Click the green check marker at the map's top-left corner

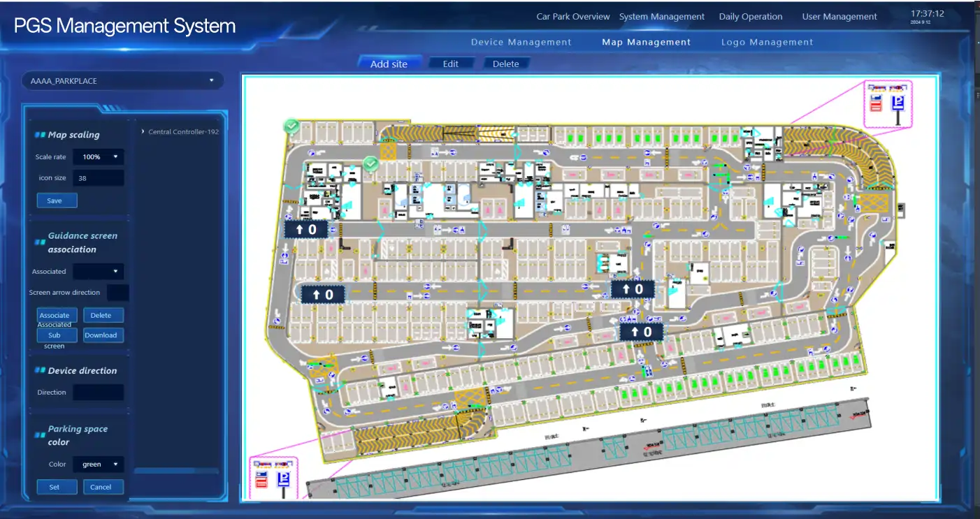click(291, 126)
